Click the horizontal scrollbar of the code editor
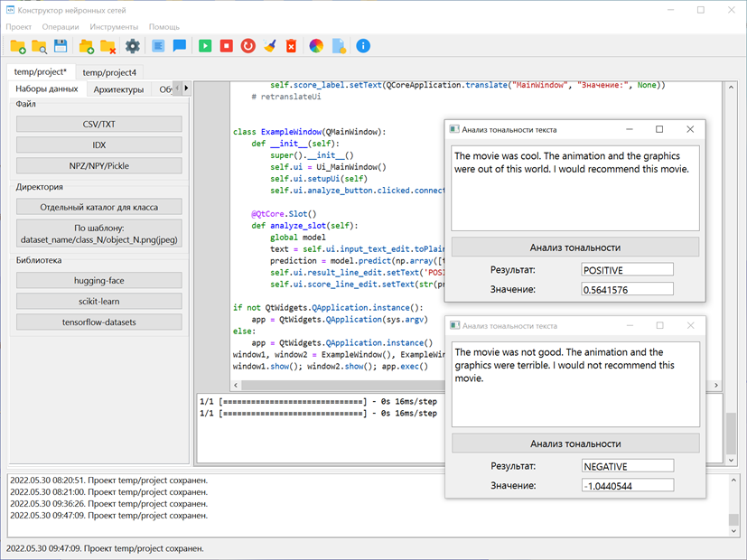Viewport: 747px width, 560px height. 338,385
